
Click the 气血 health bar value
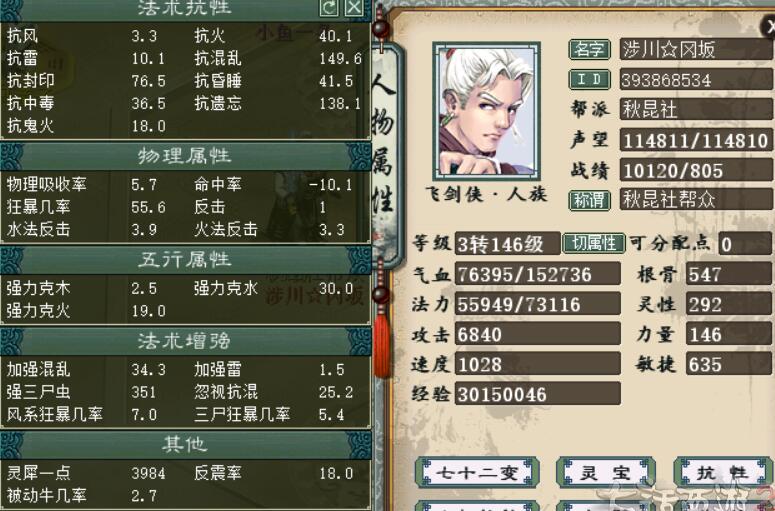[537, 274]
